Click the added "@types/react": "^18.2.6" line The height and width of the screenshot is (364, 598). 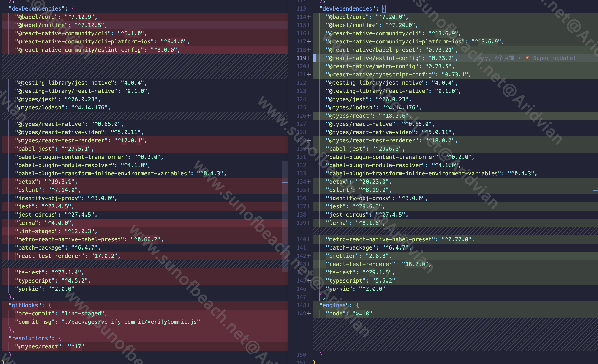pos(455,116)
